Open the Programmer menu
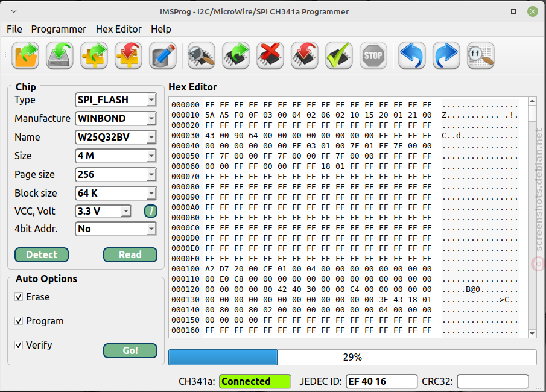 (59, 29)
